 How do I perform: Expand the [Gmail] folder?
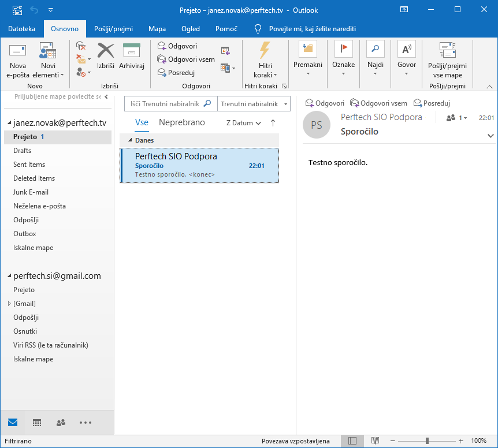9,304
